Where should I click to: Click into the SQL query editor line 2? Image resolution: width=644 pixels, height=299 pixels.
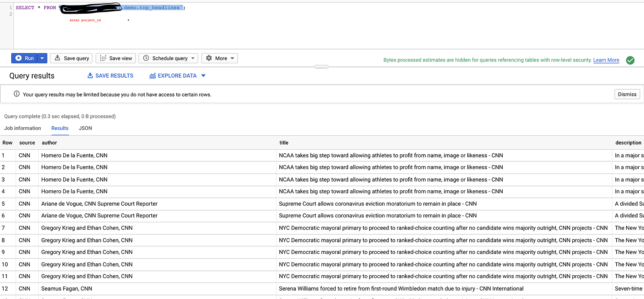tap(161, 14)
